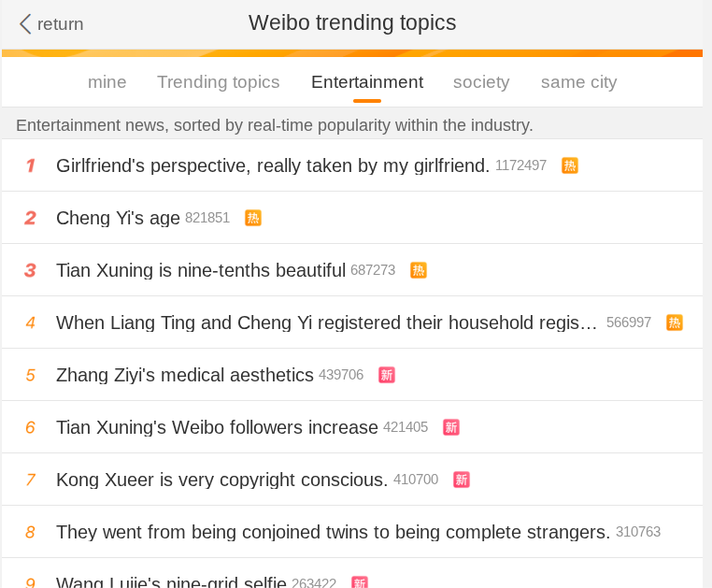
Task: Switch to the mine tab
Action: click(x=107, y=82)
